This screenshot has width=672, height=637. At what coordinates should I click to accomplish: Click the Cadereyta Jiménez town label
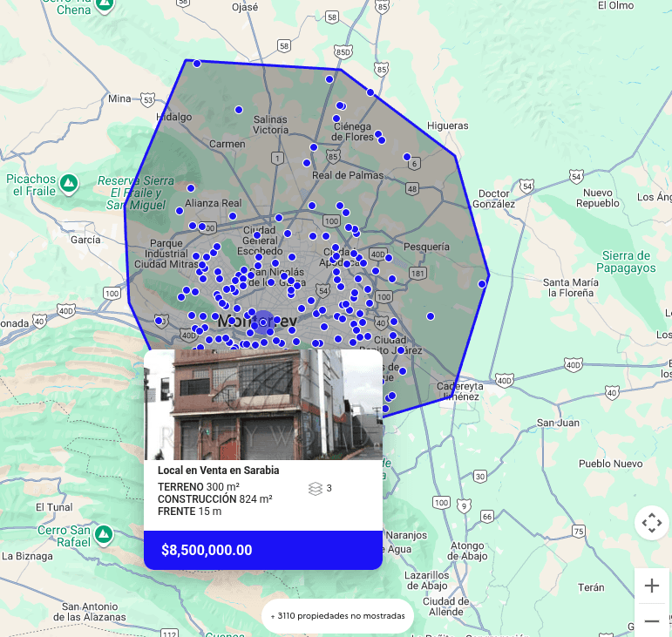click(x=458, y=391)
